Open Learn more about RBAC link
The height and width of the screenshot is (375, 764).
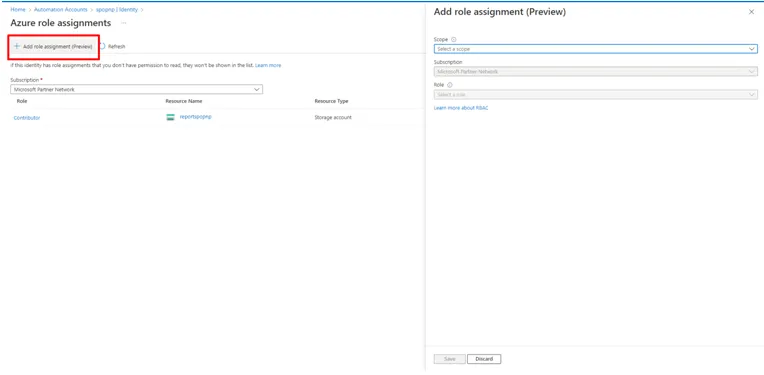[x=461, y=108]
